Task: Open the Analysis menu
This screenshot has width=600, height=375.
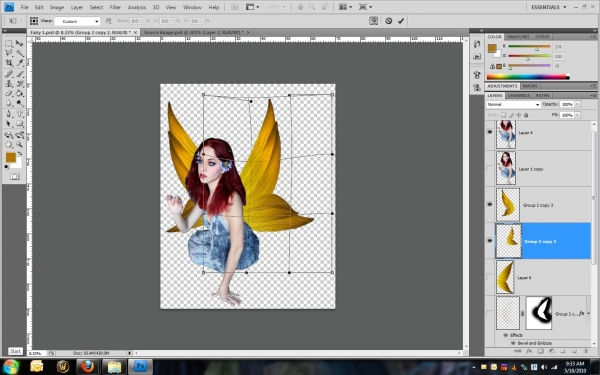Action: coord(137,7)
